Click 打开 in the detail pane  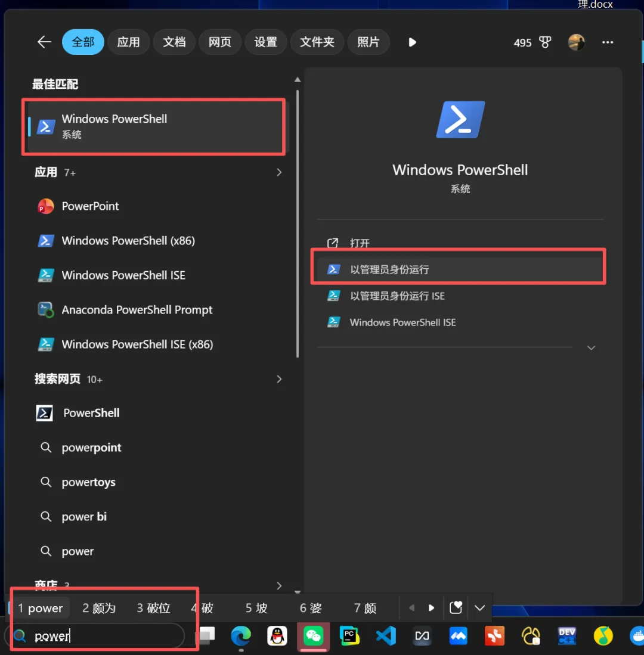(460, 243)
